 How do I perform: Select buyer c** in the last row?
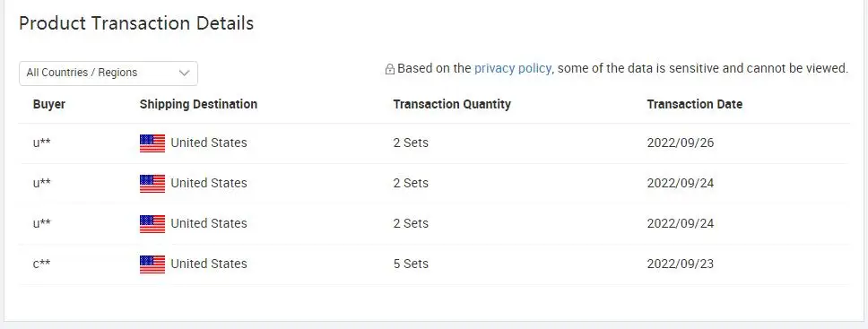(41, 264)
